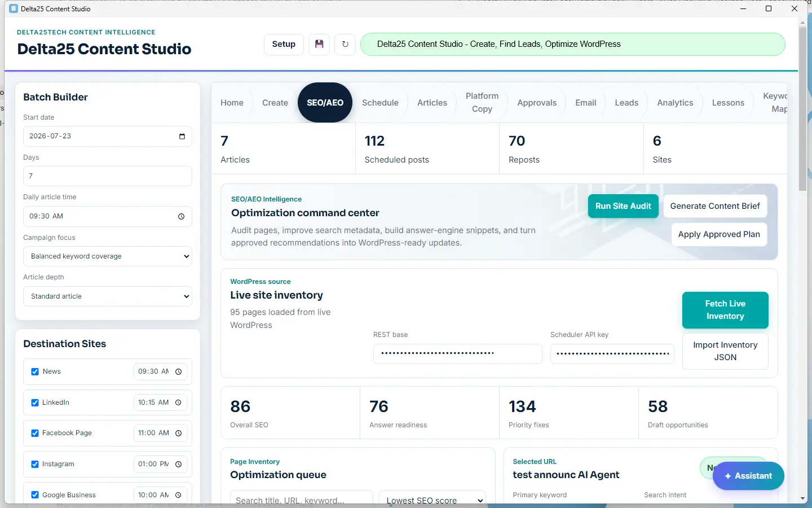This screenshot has width=812, height=508.
Task: Open the floating Assistant button
Action: [x=748, y=476]
